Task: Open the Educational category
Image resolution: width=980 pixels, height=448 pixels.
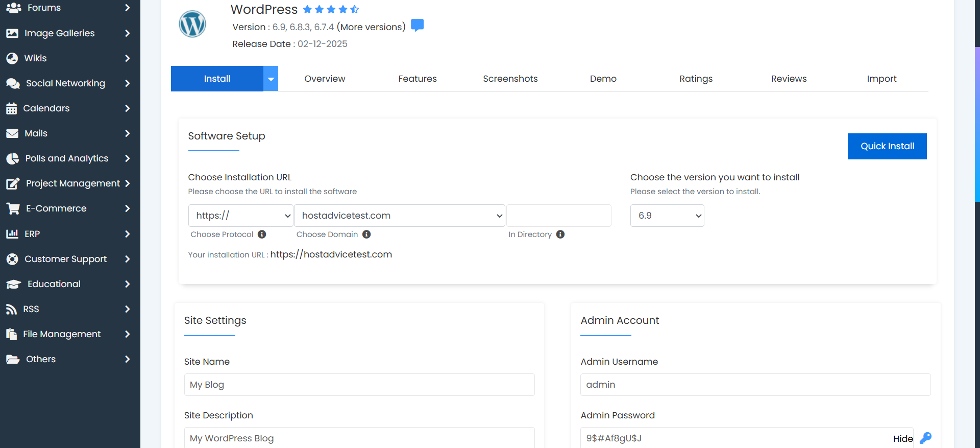Action: (x=70, y=284)
